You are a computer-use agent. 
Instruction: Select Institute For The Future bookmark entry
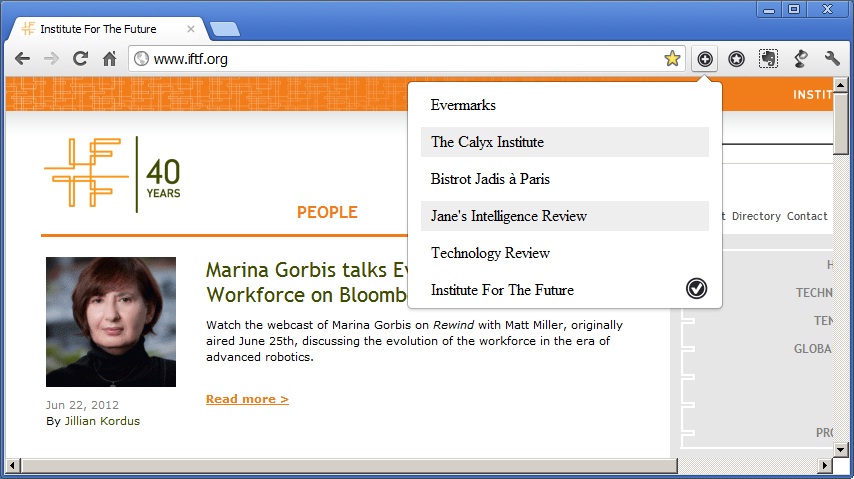pos(565,290)
